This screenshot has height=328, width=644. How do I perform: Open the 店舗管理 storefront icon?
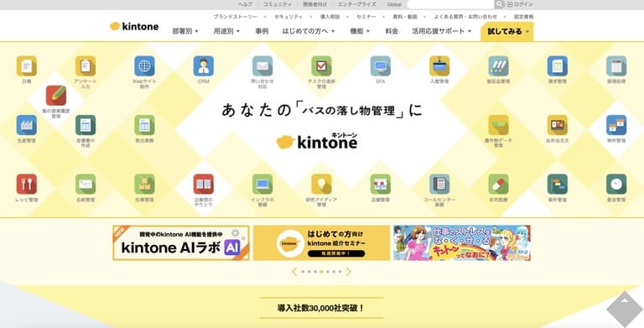click(381, 185)
